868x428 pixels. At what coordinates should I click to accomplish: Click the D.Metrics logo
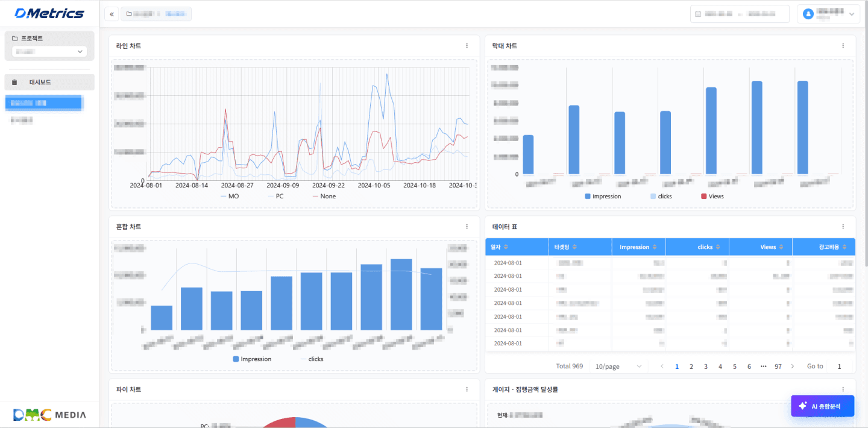(49, 13)
